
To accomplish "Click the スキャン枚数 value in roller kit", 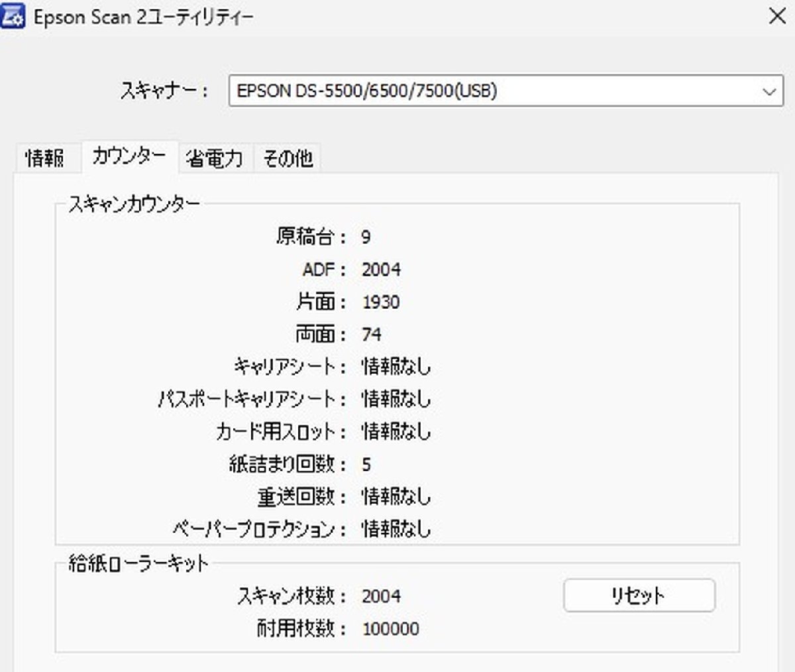I will 381,596.
